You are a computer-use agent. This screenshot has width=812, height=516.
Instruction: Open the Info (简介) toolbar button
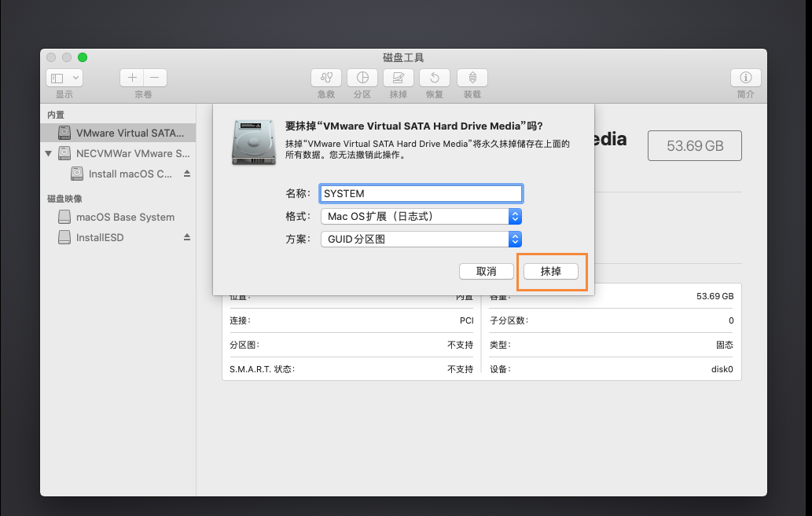click(746, 78)
